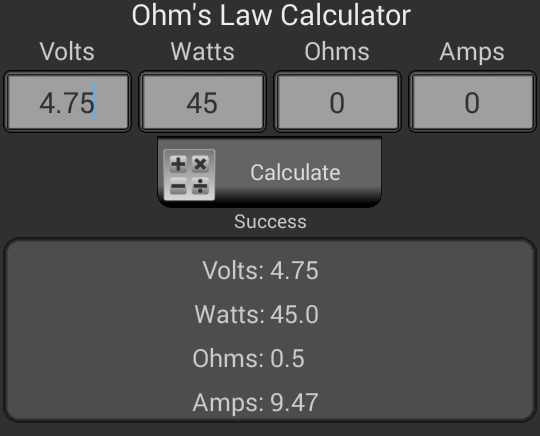Click the Amps: 9.47 result line
This screenshot has height=436, width=540.
(x=255, y=403)
